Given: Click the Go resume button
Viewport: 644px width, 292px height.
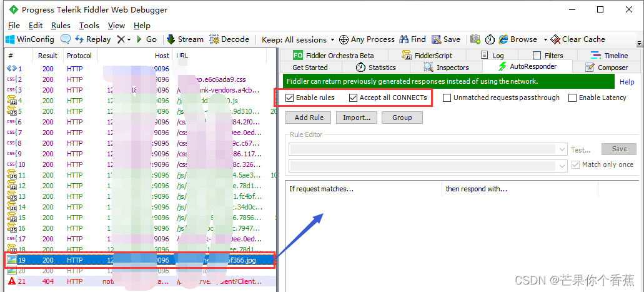Looking at the screenshot, I should pos(147,39).
